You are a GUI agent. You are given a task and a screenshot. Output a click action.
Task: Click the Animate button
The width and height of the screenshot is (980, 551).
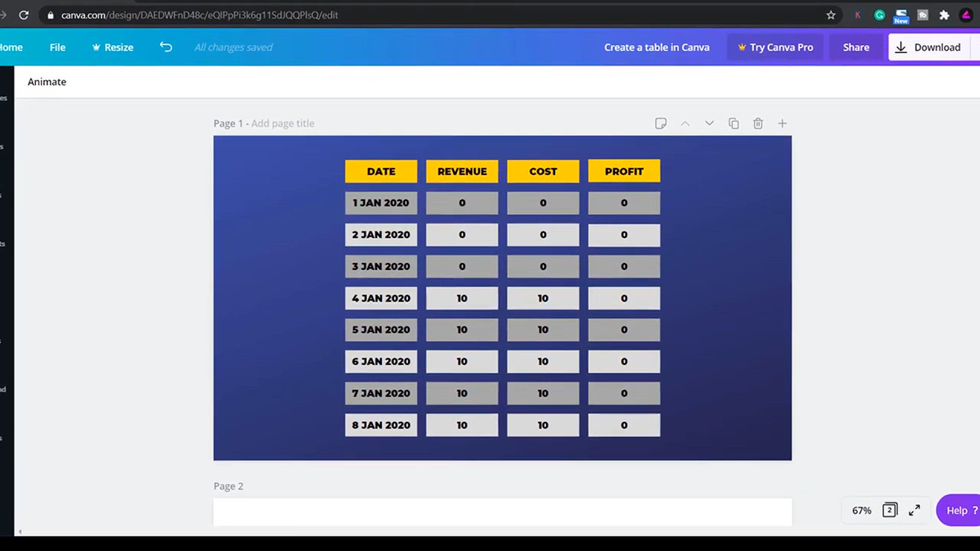[47, 82]
